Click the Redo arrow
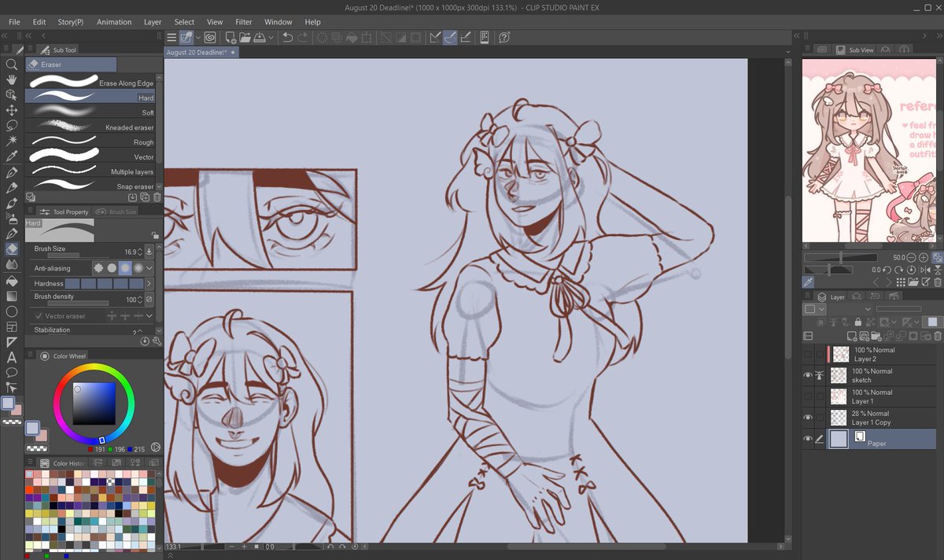 pyautogui.click(x=303, y=37)
